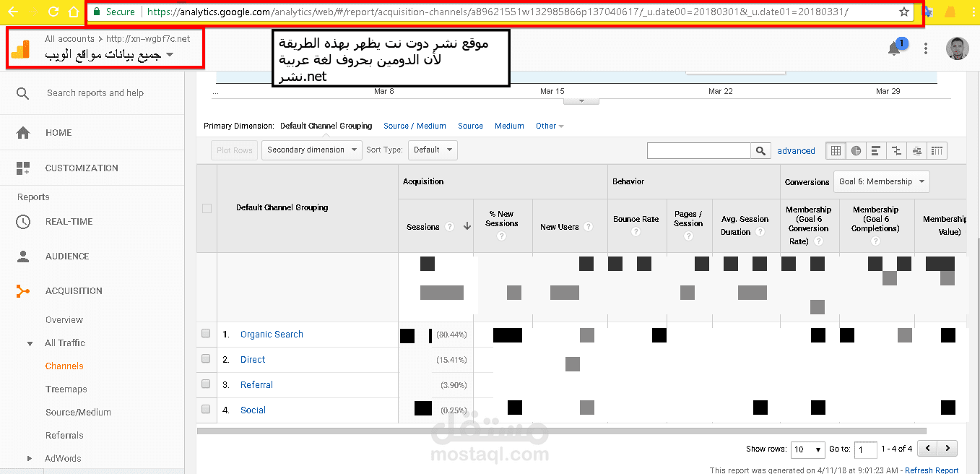Click the Go to page number field
The height and width of the screenshot is (474, 980).
865,449
